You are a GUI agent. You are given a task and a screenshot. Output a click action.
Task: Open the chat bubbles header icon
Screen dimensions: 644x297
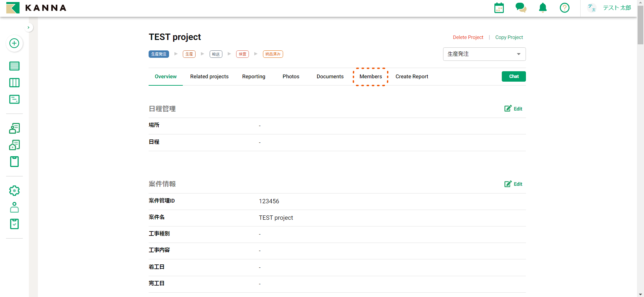[x=521, y=8]
